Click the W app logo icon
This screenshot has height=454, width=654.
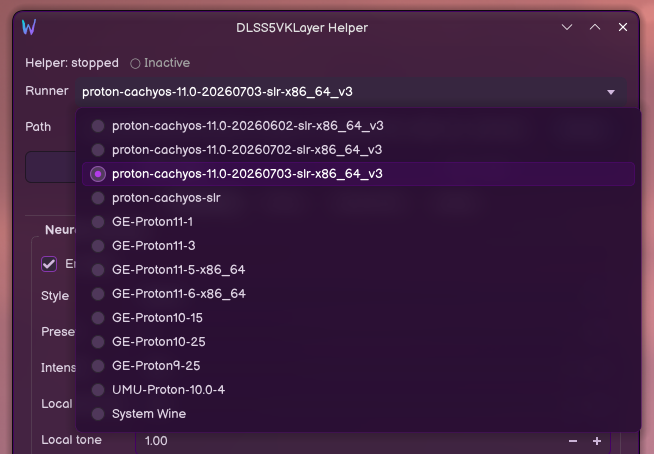(x=29, y=27)
